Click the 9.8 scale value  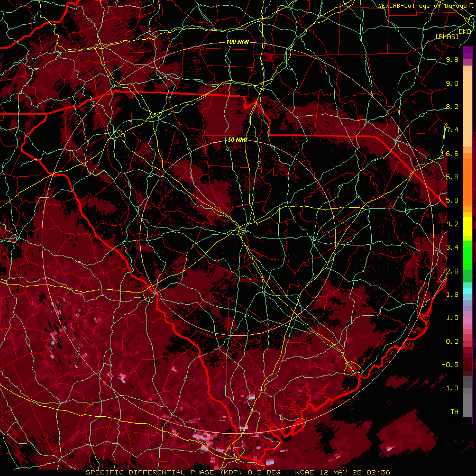(x=452, y=59)
